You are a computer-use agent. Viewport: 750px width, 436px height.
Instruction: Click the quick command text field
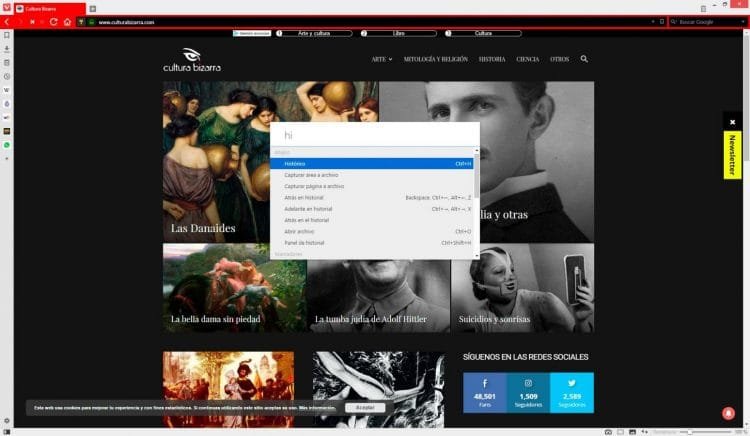[x=375, y=135]
